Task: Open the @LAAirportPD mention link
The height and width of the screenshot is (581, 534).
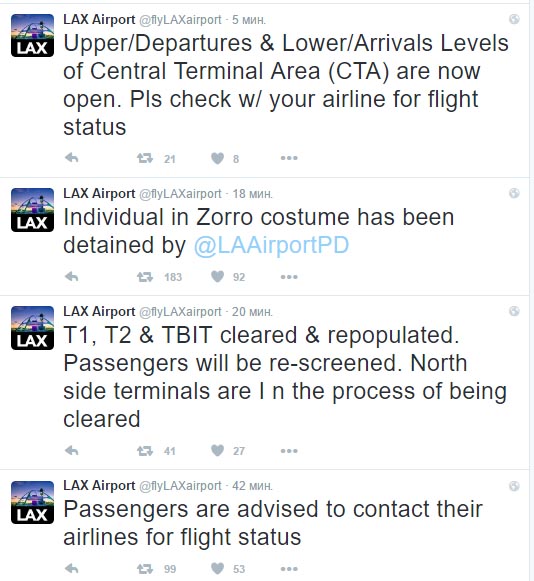Action: [271, 245]
